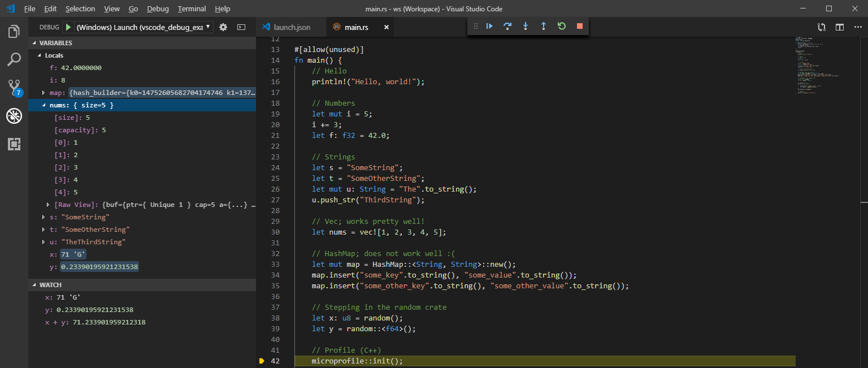Viewport: 868px width, 368px height.
Task: Expand the Raw View variable entry
Action: [x=48, y=204]
